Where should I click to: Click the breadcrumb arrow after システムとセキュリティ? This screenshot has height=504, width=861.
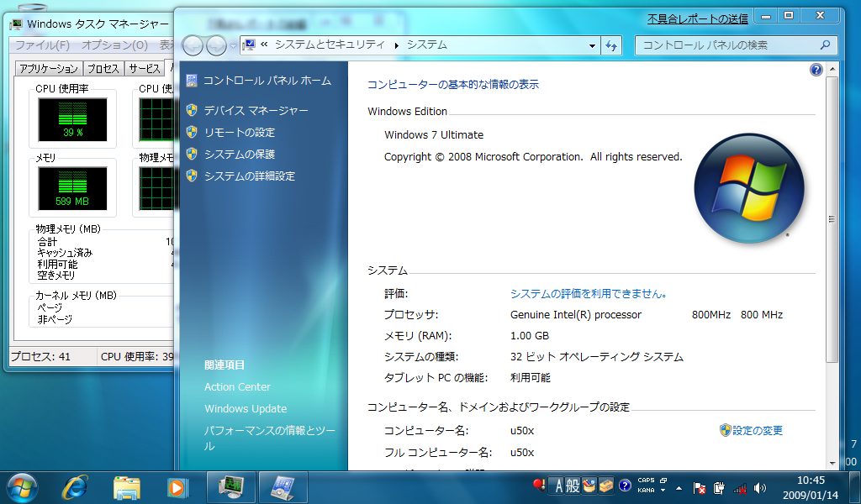click(x=396, y=45)
